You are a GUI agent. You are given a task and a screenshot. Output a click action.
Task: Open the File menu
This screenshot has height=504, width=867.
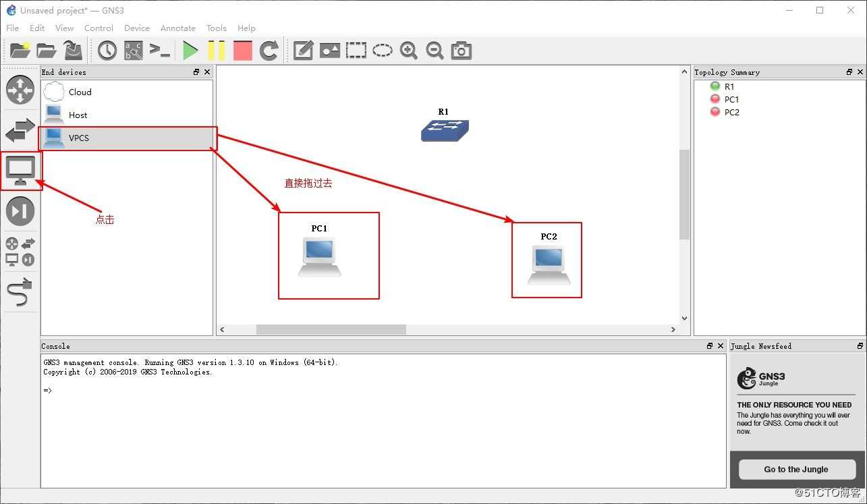12,28
